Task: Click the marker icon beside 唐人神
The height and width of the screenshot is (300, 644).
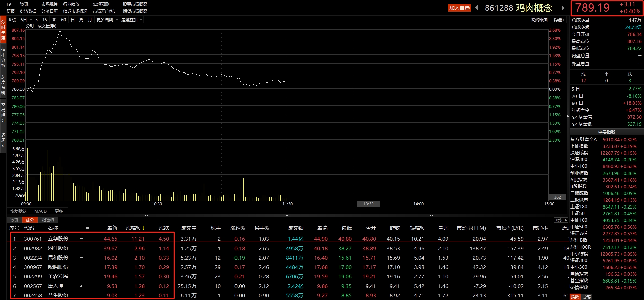Action: coord(81,286)
